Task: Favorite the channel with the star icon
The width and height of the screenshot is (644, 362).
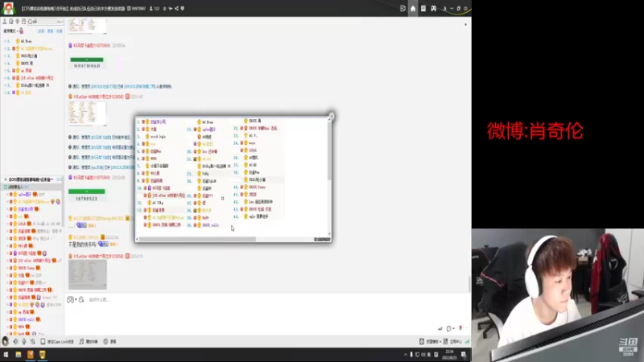Action: click(165, 8)
